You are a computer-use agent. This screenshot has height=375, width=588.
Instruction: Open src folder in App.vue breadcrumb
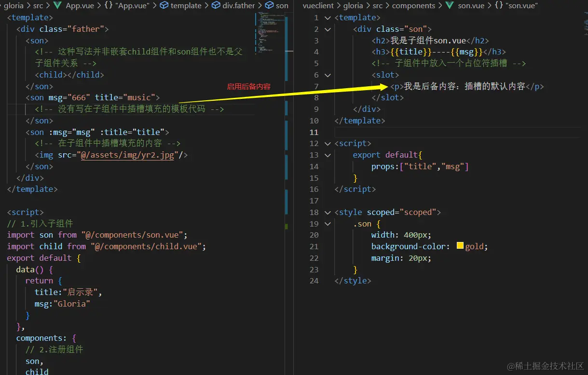tap(38, 6)
